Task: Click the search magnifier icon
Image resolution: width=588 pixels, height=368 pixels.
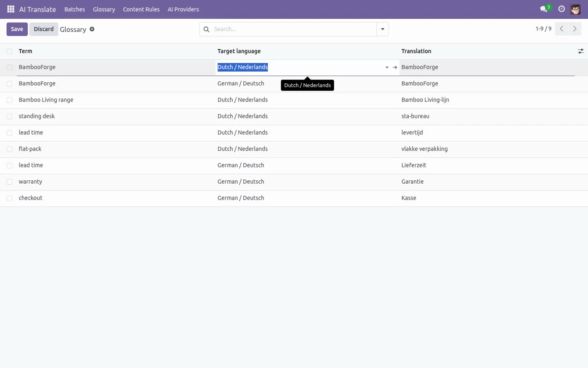Action: coord(207,29)
